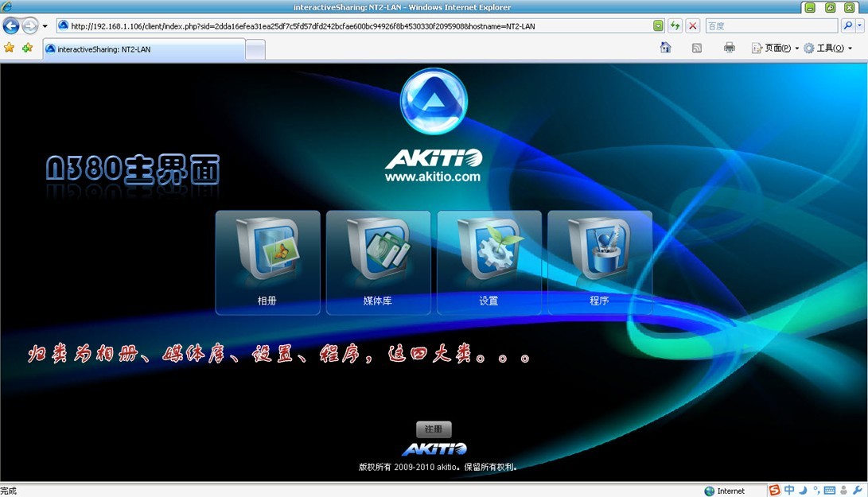Open the 媒体库 media library module
The height and width of the screenshot is (497, 868).
pos(378,262)
